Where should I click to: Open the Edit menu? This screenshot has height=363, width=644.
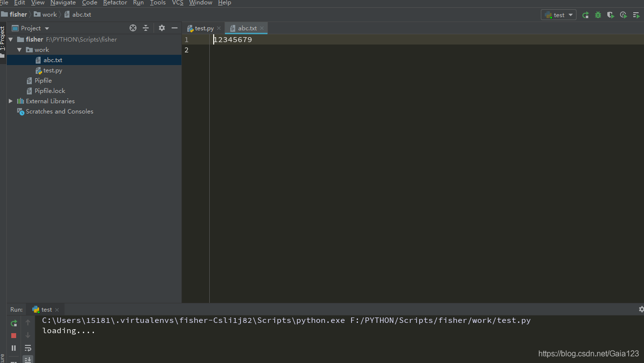[x=20, y=3]
